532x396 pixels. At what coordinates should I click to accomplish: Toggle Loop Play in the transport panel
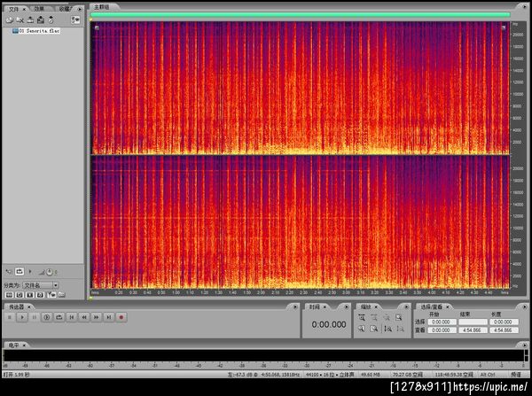coord(59,317)
